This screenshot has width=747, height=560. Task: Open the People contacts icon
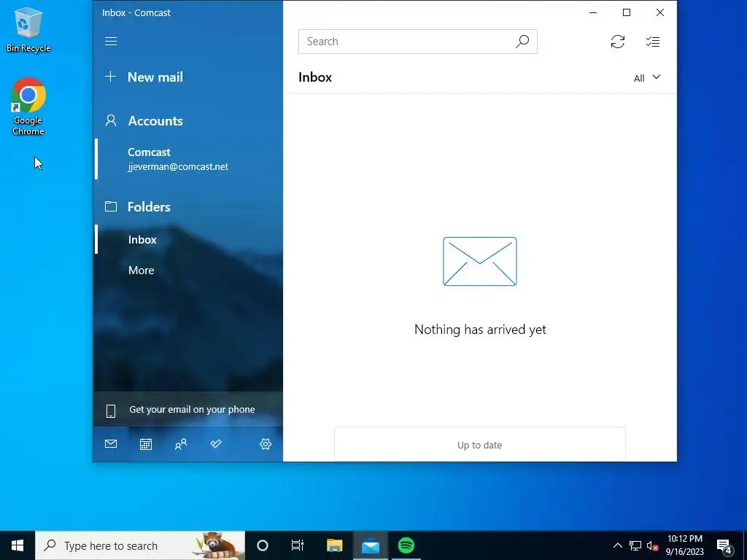(181, 444)
